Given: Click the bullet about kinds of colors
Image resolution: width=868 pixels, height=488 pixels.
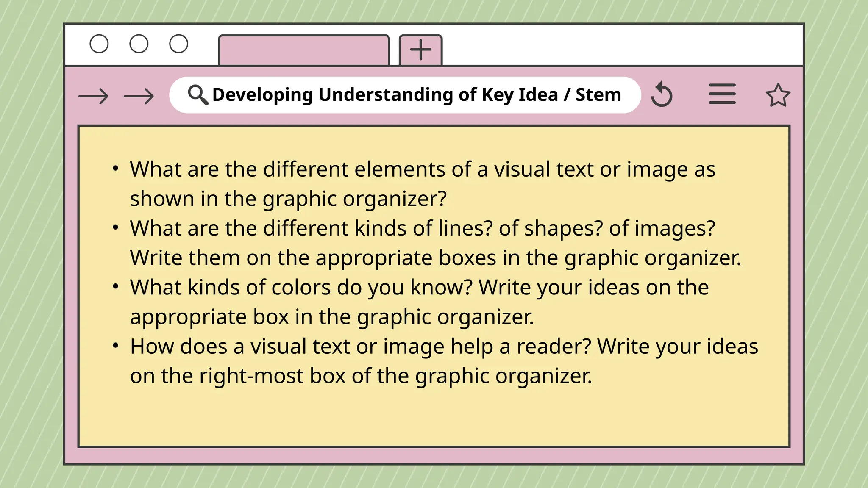Looking at the screenshot, I should pos(419,288).
